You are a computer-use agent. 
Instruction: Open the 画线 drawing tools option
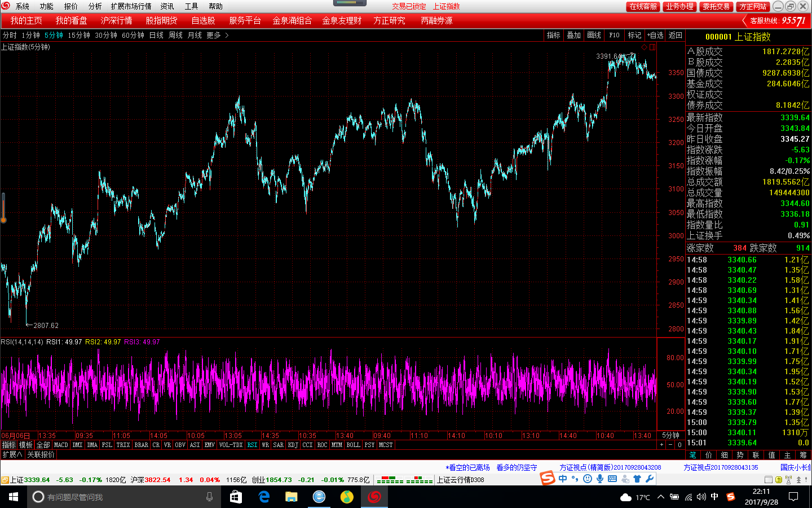[594, 35]
